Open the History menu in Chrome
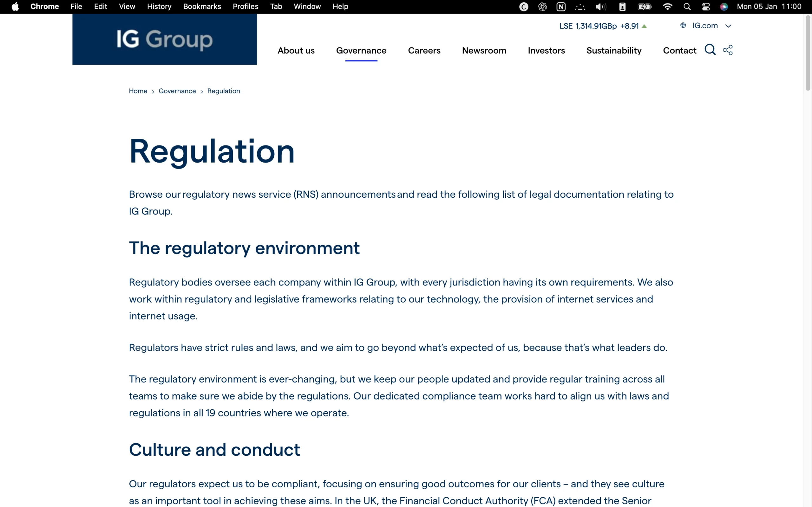Viewport: 812px width, 507px height. pos(159,6)
